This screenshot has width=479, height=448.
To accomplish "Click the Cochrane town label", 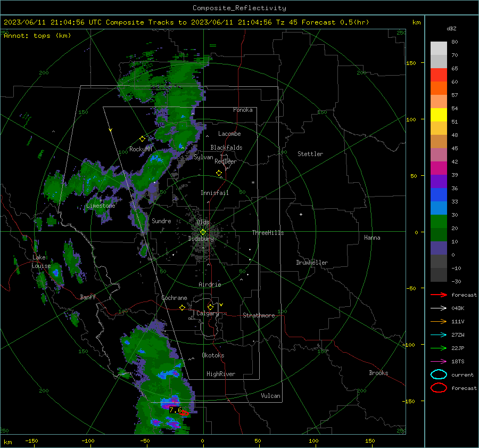I will [174, 298].
